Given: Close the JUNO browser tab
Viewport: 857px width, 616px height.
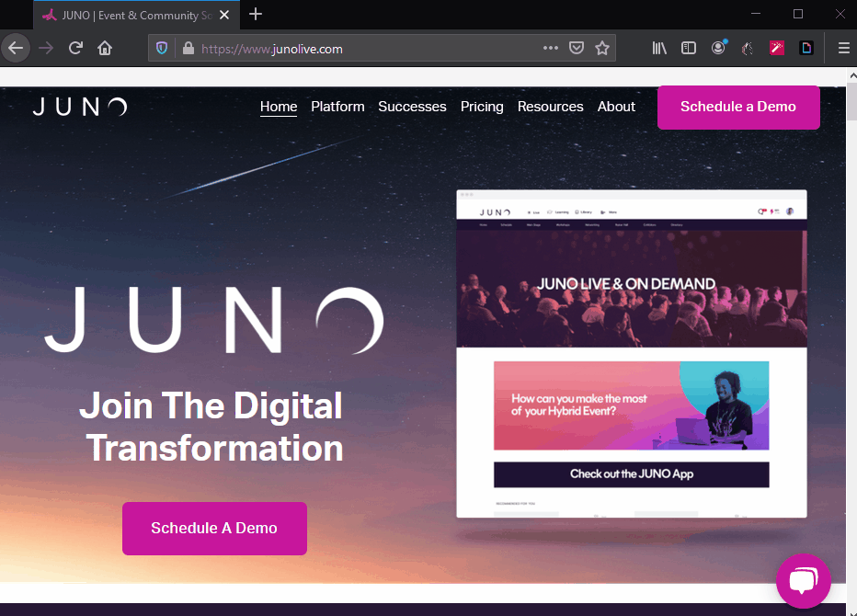Looking at the screenshot, I should (224, 16).
